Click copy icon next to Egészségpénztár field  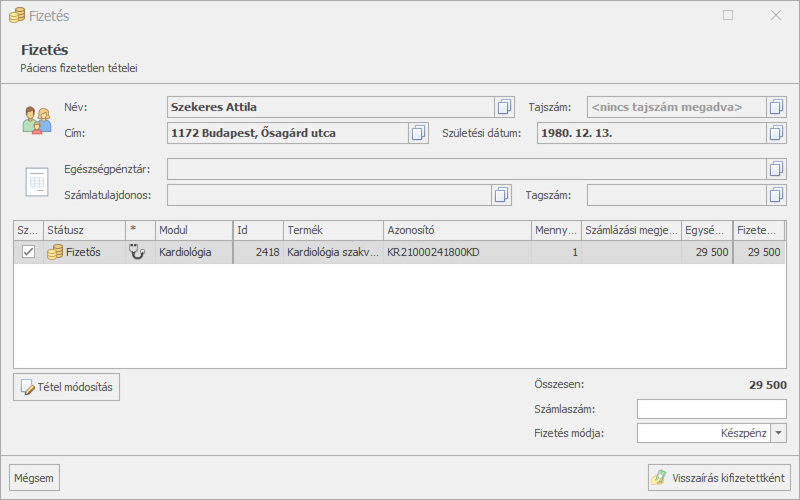click(776, 169)
